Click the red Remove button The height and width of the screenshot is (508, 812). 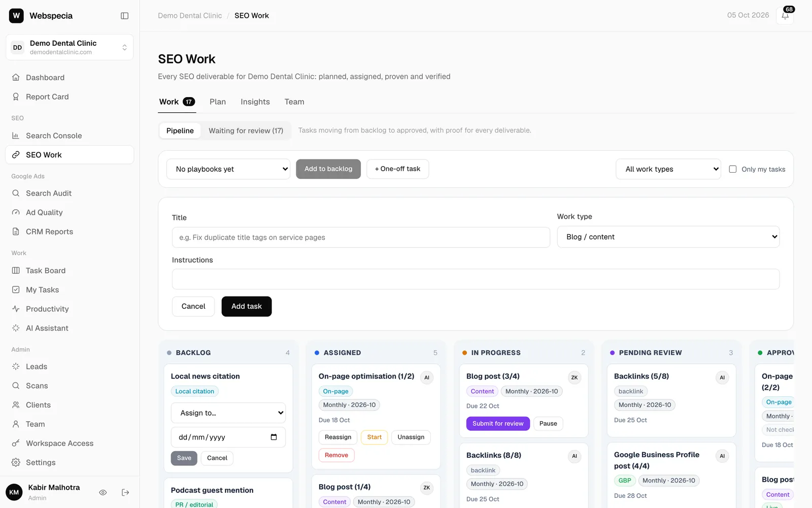pyautogui.click(x=336, y=455)
